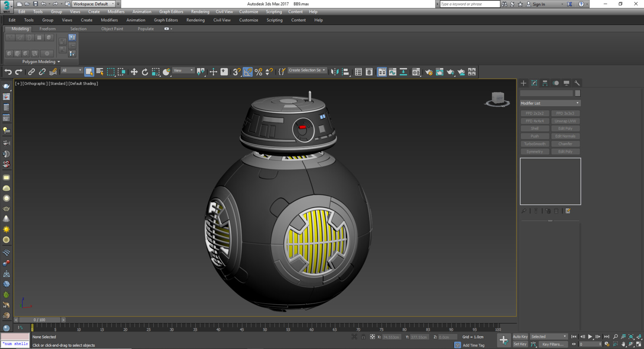Toggle Window/Crossing selection mode
The width and height of the screenshot is (644, 349).
[x=122, y=72]
